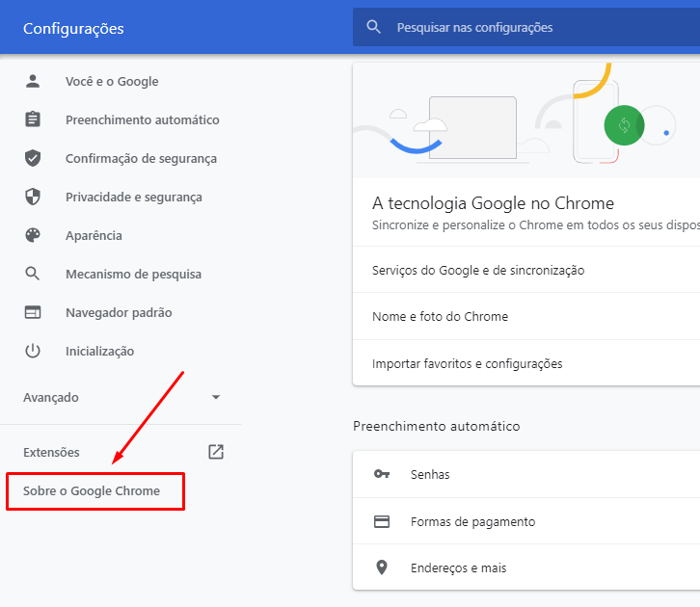Click the credit card icon for Formas de pagamento
The image size is (700, 607).
(382, 522)
